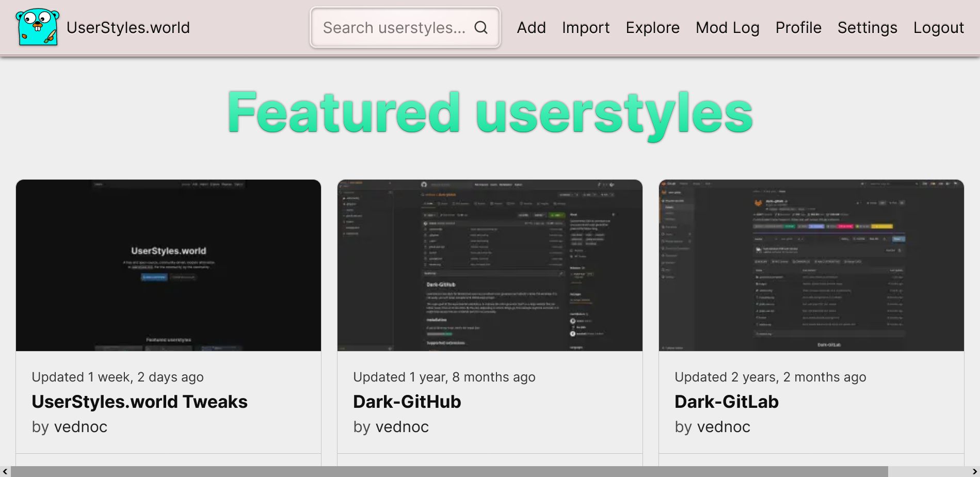This screenshot has width=980, height=477.
Task: Open Settings from the navigation bar
Action: tap(867, 27)
